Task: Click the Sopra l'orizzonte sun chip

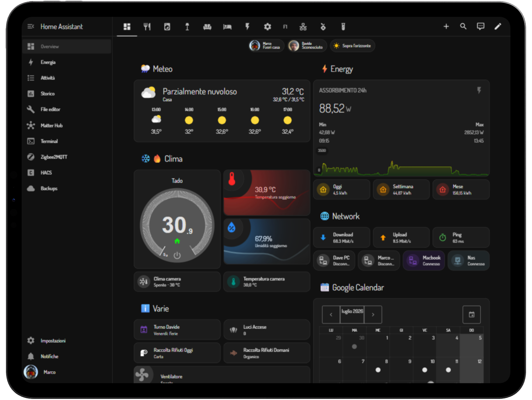Action: point(352,46)
